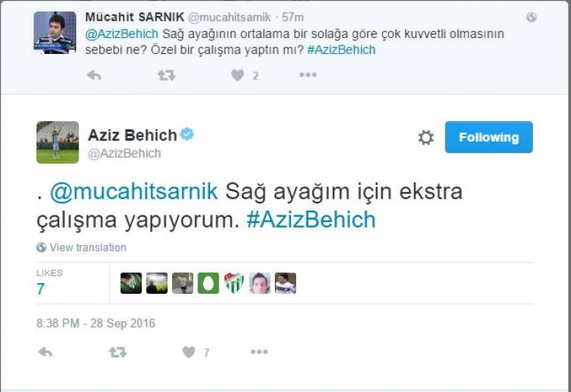Reply to Mücahit SARNIK's tweet
The height and width of the screenshot is (392, 571).
click(x=94, y=75)
